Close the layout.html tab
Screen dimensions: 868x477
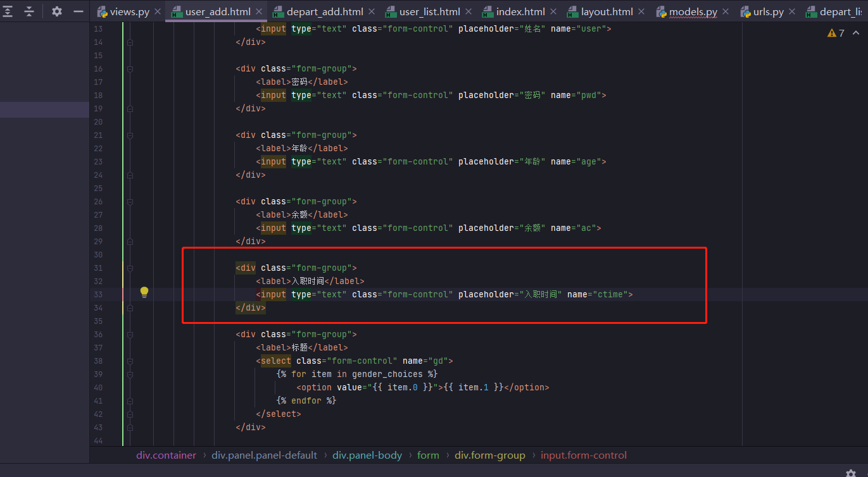tap(641, 11)
